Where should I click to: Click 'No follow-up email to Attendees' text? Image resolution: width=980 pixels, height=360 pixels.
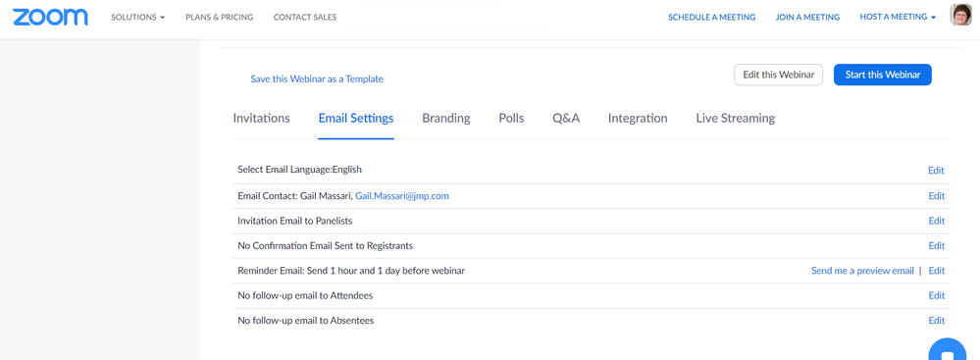click(305, 295)
